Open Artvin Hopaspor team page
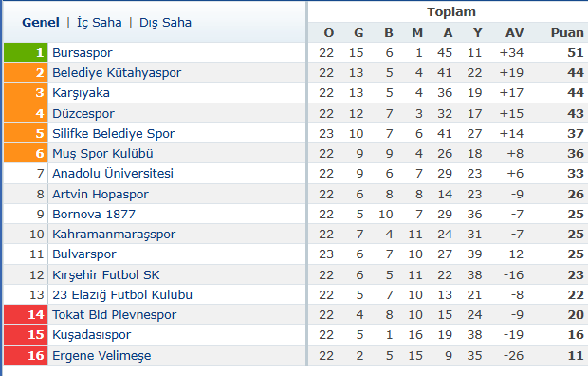588x376 pixels. 101,195
